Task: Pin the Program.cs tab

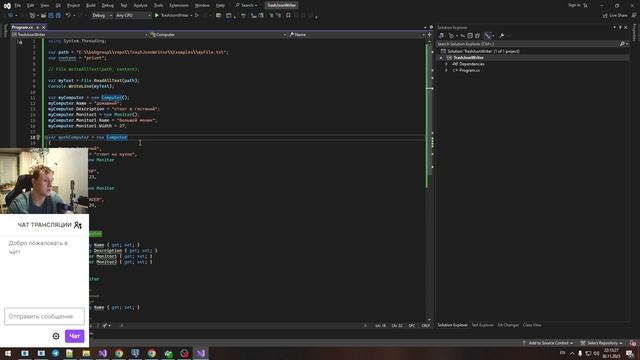Action: click(x=37, y=27)
